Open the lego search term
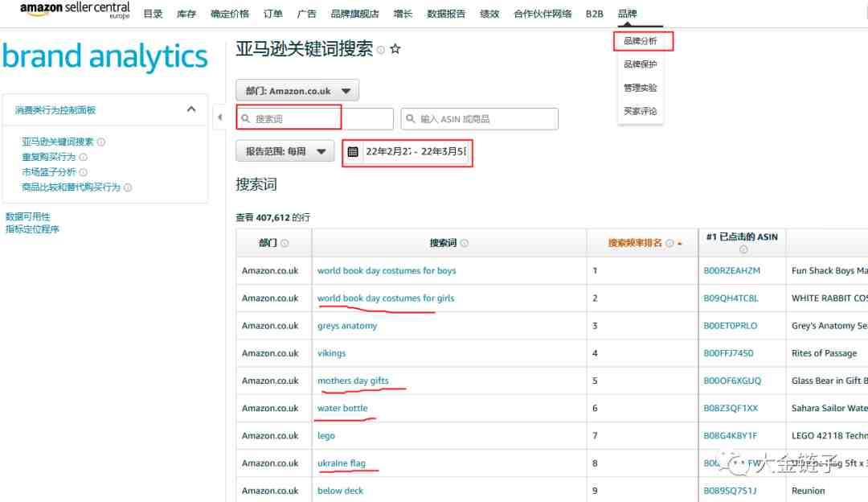868x502 pixels. pos(326,435)
